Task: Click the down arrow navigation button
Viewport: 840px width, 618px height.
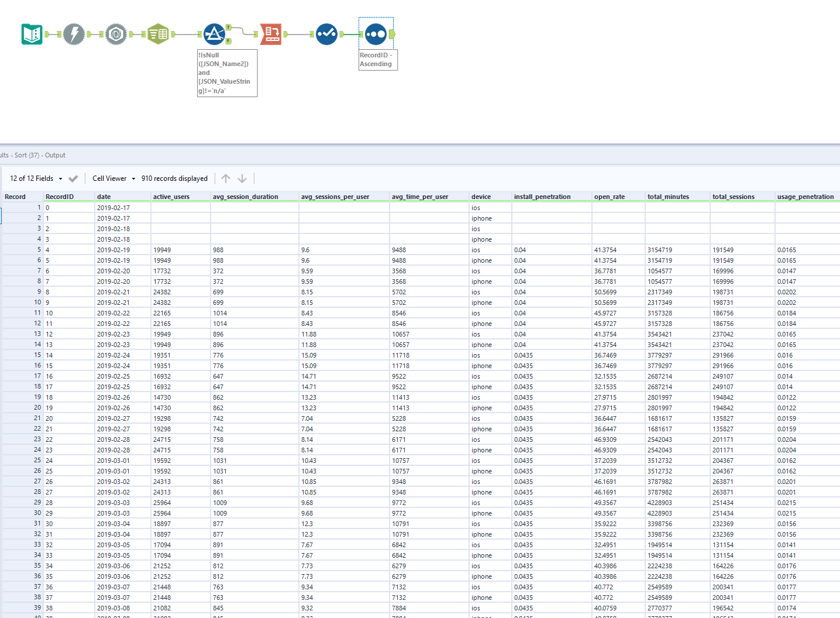Action: point(242,178)
